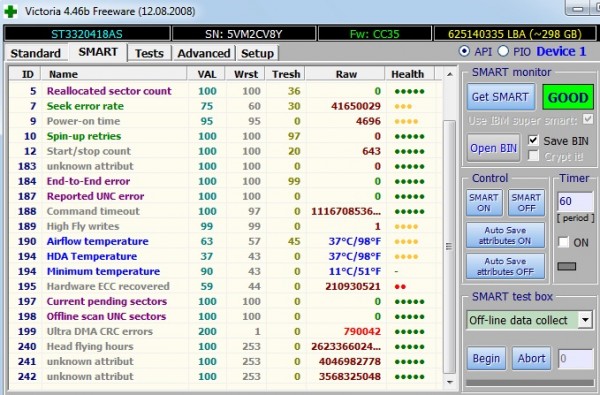
Task: Open the Setup tab
Action: (x=257, y=53)
